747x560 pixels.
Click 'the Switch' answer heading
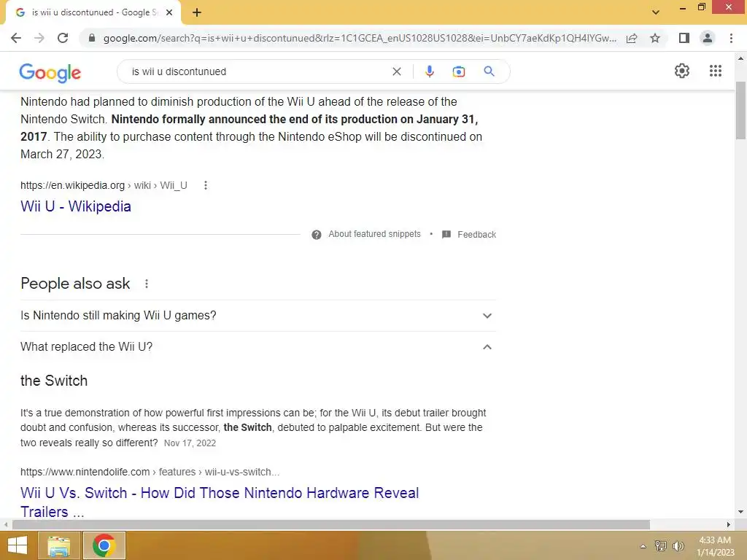[x=54, y=381]
